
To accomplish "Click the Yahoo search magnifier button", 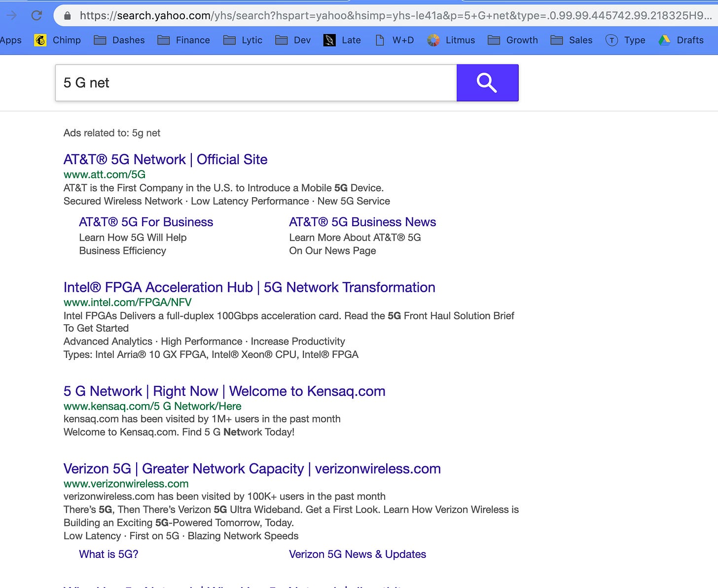I will pyautogui.click(x=487, y=83).
